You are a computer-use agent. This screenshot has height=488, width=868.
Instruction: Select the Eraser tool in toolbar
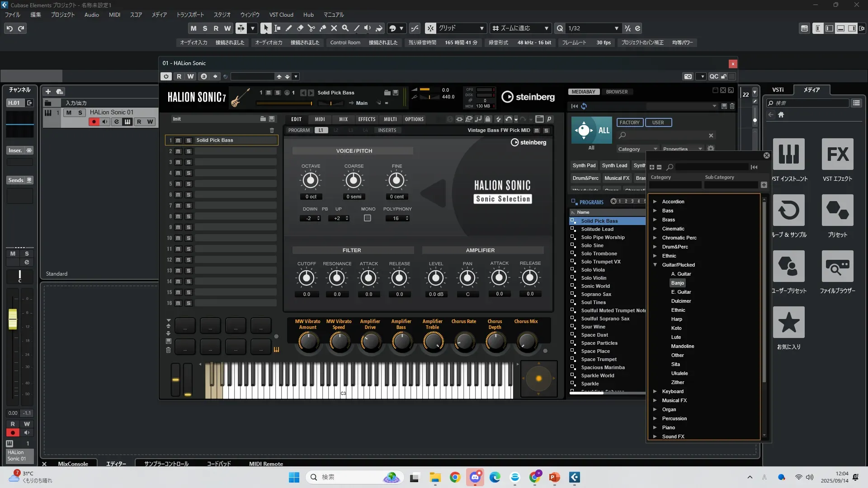[300, 28]
